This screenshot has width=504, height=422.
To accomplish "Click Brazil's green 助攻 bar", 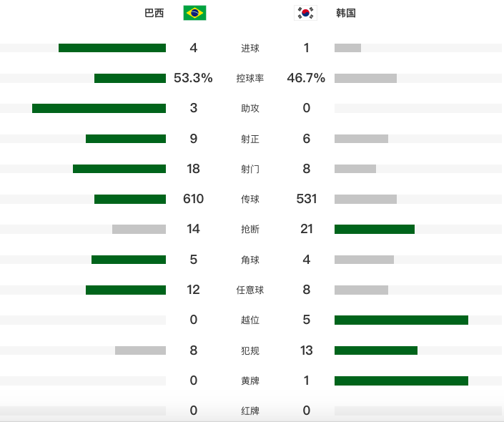I will pos(99,108).
